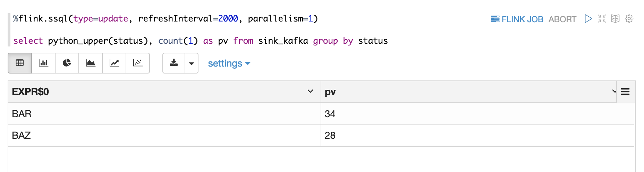Sort by the EXPR$0 column header
Viewport: 644px width, 172px height.
point(31,92)
